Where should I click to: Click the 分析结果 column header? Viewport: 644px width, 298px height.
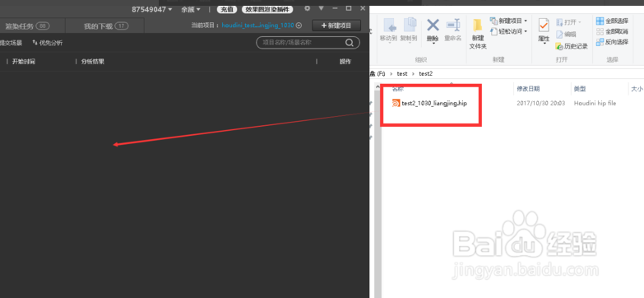click(x=92, y=62)
